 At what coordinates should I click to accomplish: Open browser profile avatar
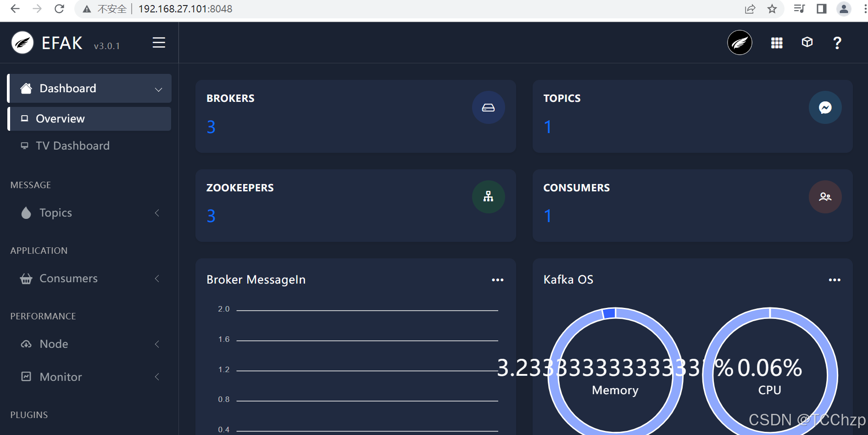[844, 9]
